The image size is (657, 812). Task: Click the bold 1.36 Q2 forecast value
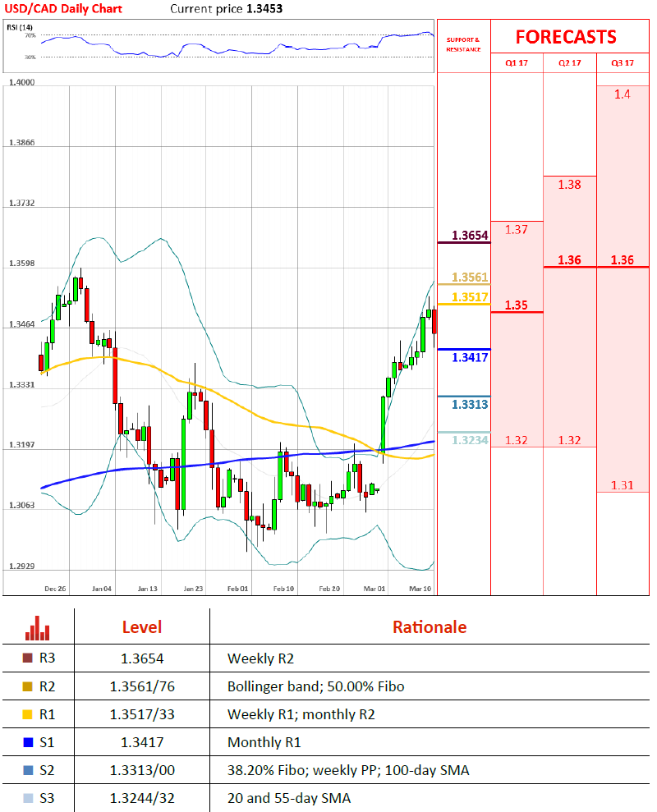pyautogui.click(x=569, y=260)
